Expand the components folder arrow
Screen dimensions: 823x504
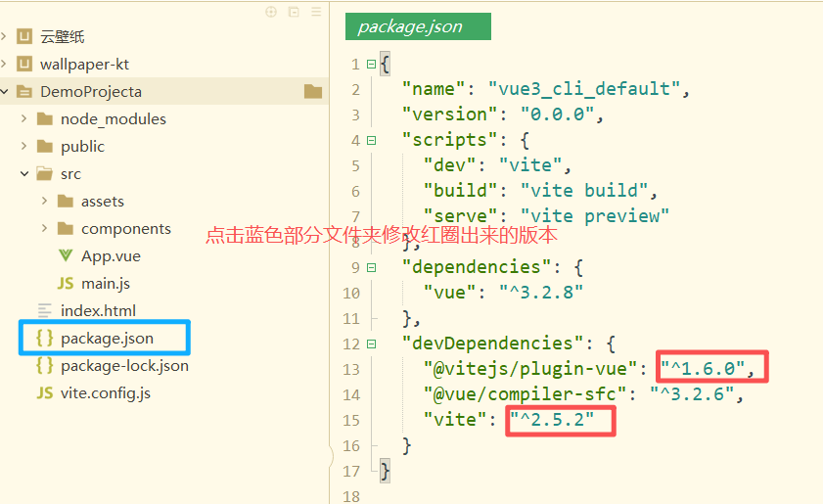tap(44, 228)
